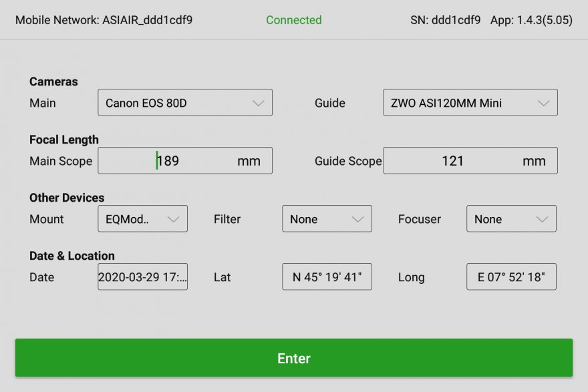Open the Date field showing 2020-03-29
The height and width of the screenshot is (392, 588).
pos(142,277)
